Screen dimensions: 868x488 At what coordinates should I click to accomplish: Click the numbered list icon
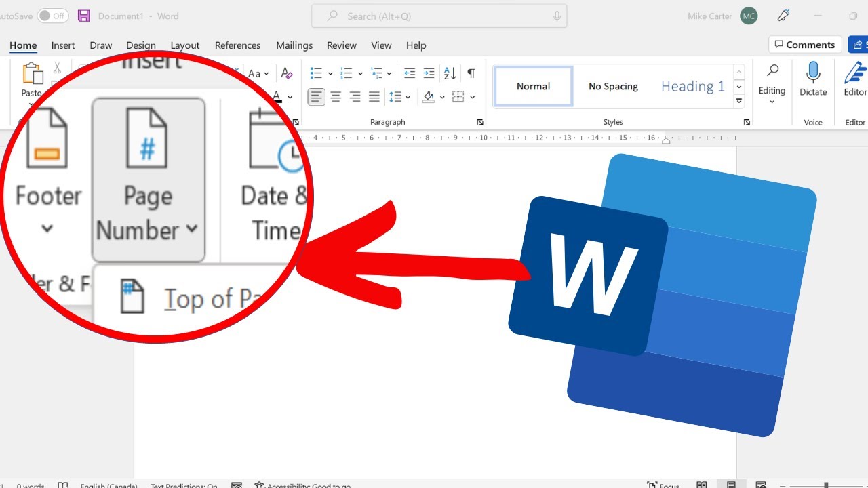(x=344, y=73)
